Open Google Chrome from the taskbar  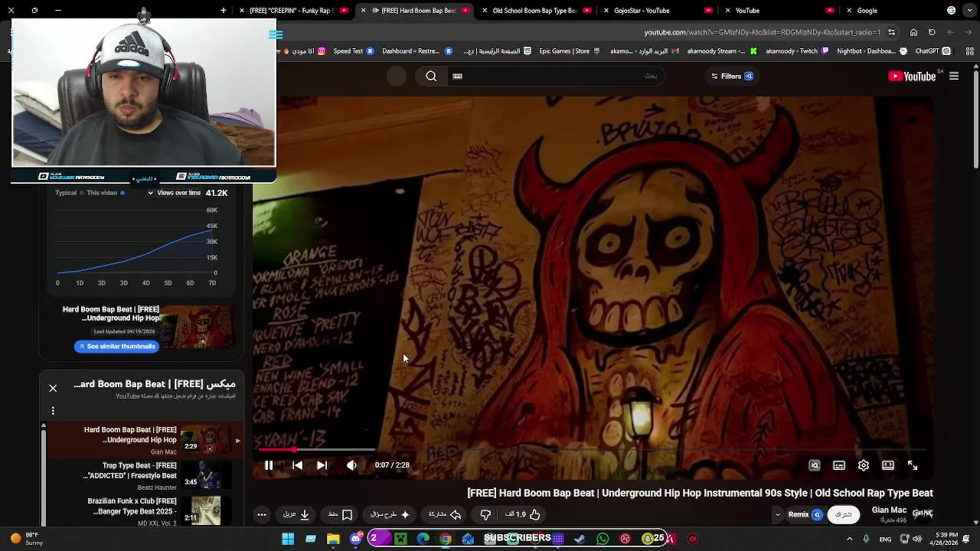click(446, 539)
